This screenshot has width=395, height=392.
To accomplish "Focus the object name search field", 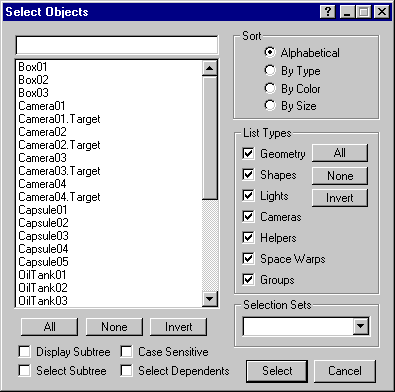I will (117, 45).
